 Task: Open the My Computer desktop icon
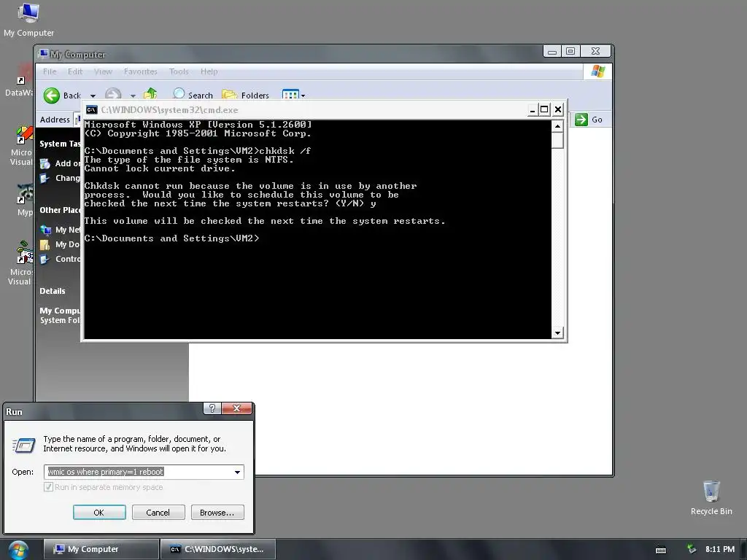point(28,20)
